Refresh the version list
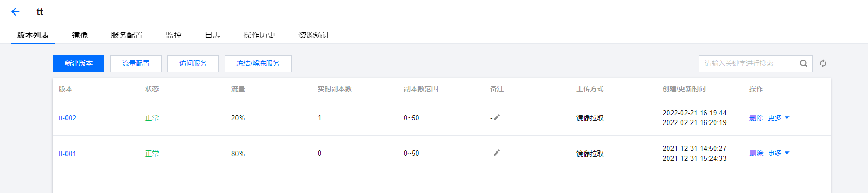868x193 pixels. [x=823, y=63]
